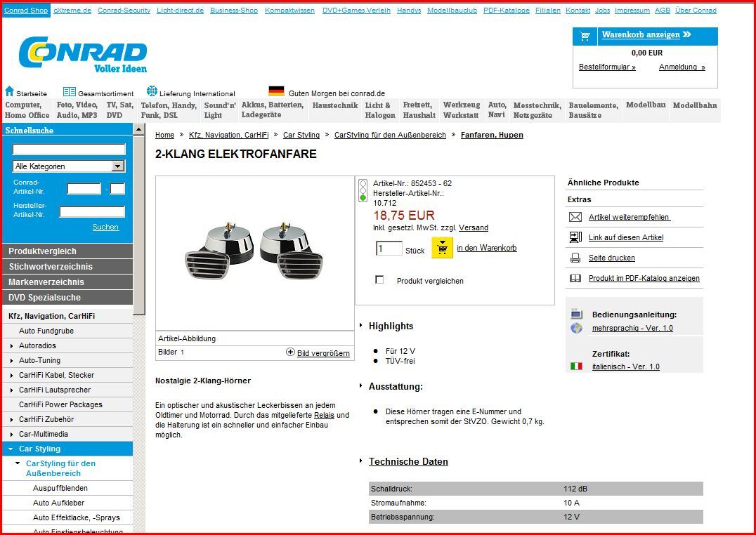The image size is (756, 535).
Task: Click the shopping cart icon in Warenkorb header
Action: pos(585,36)
